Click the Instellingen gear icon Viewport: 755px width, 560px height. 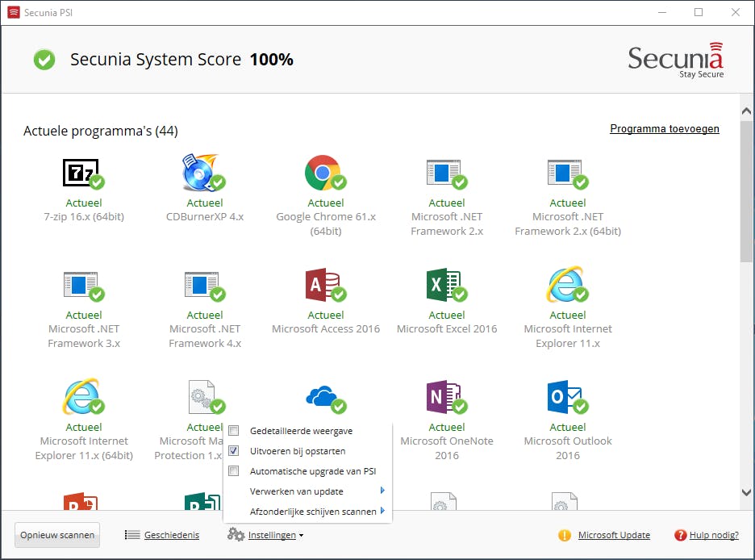coord(236,534)
